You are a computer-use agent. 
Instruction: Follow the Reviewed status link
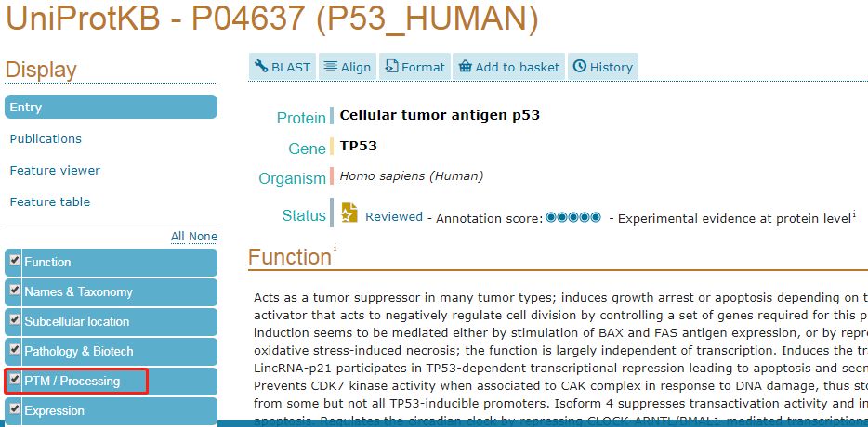394,217
